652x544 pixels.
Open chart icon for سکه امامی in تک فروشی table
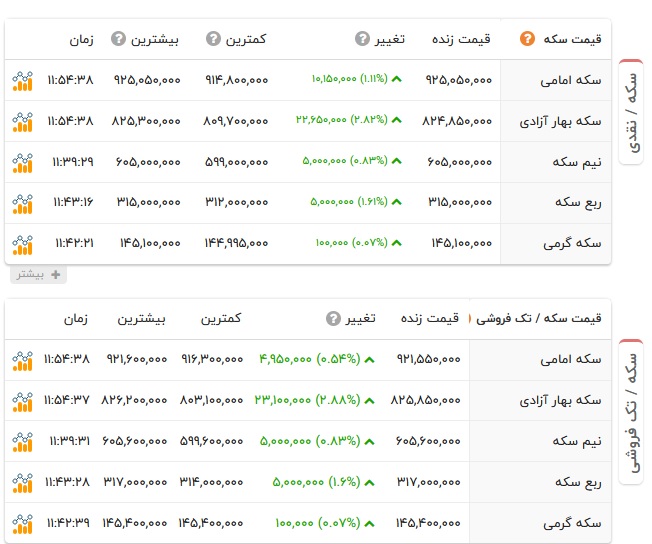coord(22,361)
